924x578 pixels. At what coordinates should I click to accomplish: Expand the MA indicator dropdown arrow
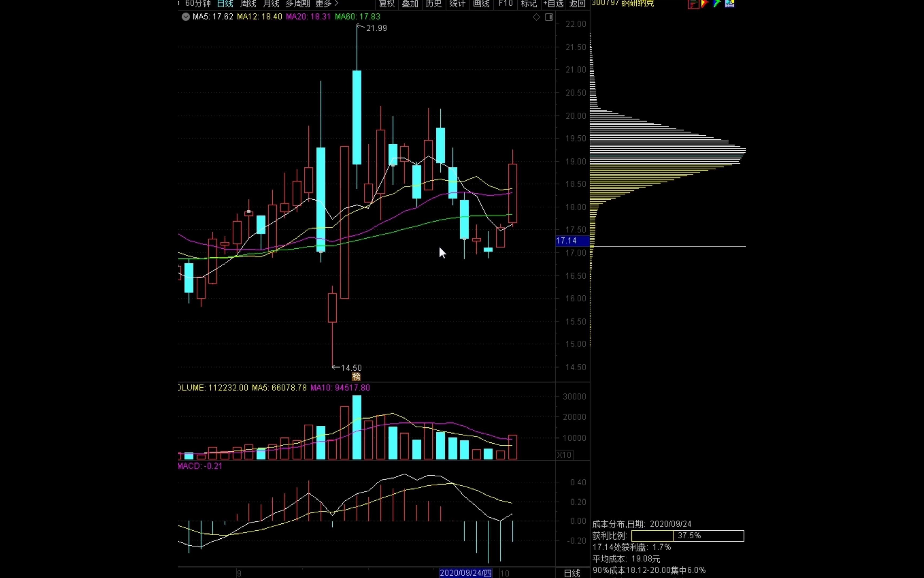click(x=186, y=17)
